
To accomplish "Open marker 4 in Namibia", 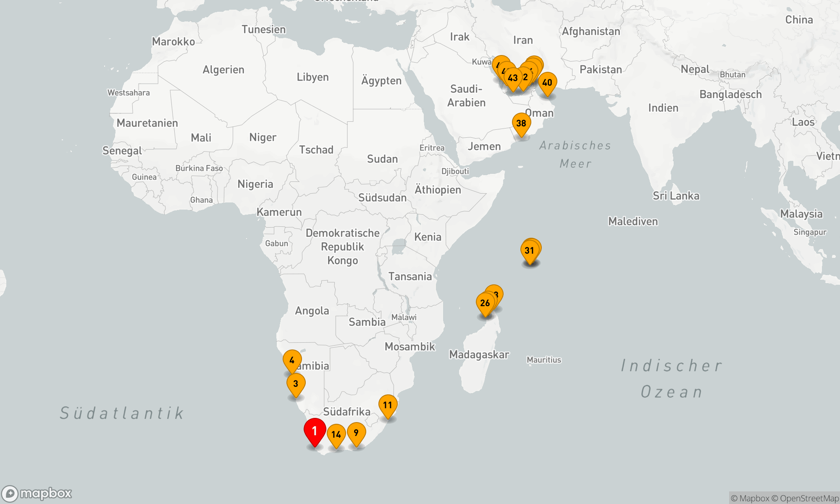I will click(x=292, y=360).
